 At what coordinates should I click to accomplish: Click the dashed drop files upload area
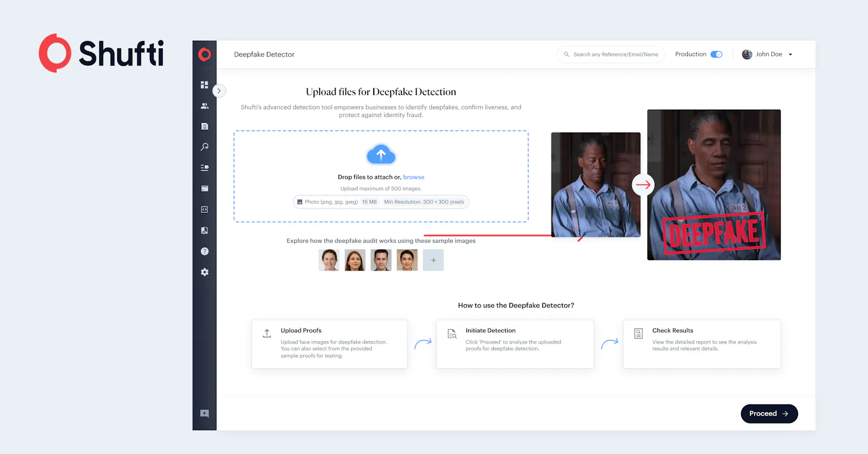pos(381,176)
